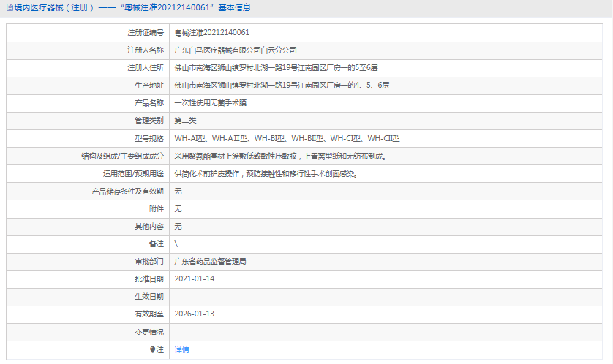Image resolution: width=613 pixels, height=364 pixels.
Task: Click the 注册人名称 label
Action: 146,50
